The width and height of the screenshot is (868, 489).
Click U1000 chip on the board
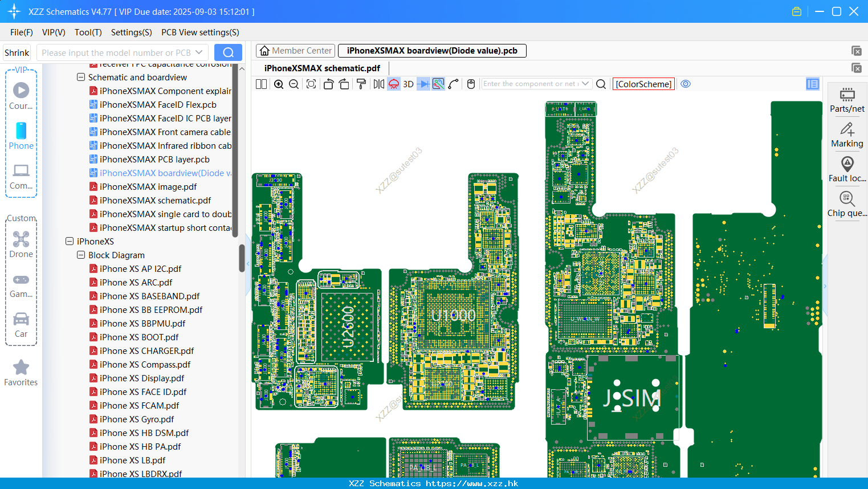click(x=454, y=315)
